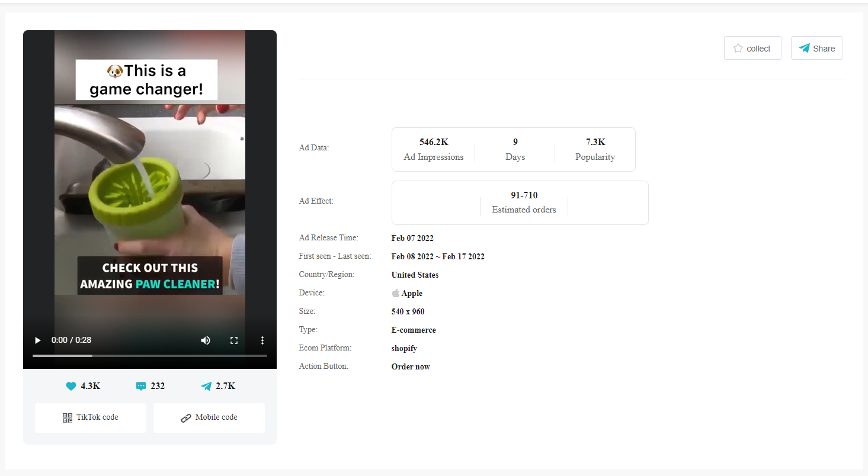Open the Mobile code link button

click(x=209, y=418)
